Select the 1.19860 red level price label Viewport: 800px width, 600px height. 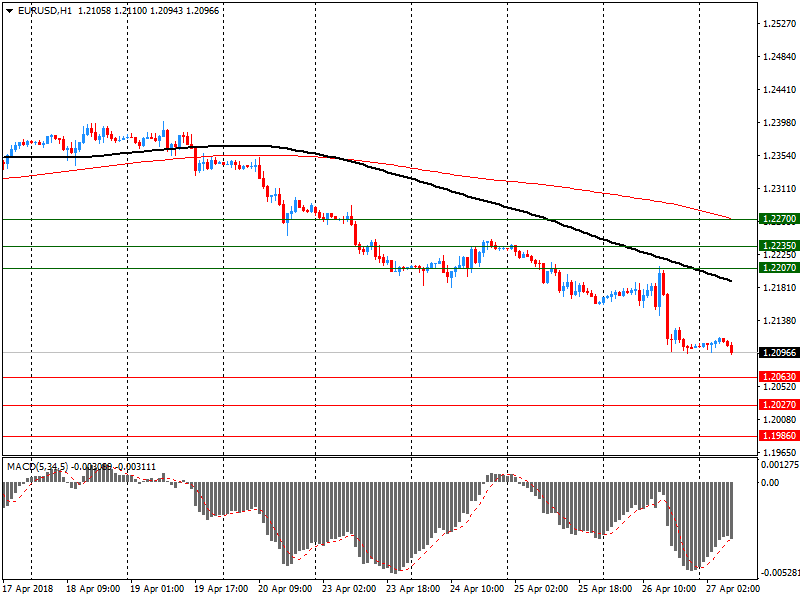point(779,436)
